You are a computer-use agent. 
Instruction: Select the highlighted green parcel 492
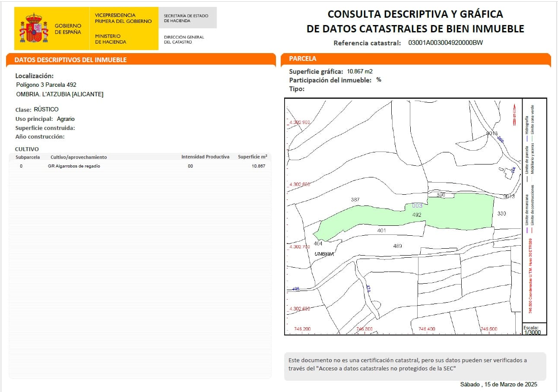pos(458,212)
